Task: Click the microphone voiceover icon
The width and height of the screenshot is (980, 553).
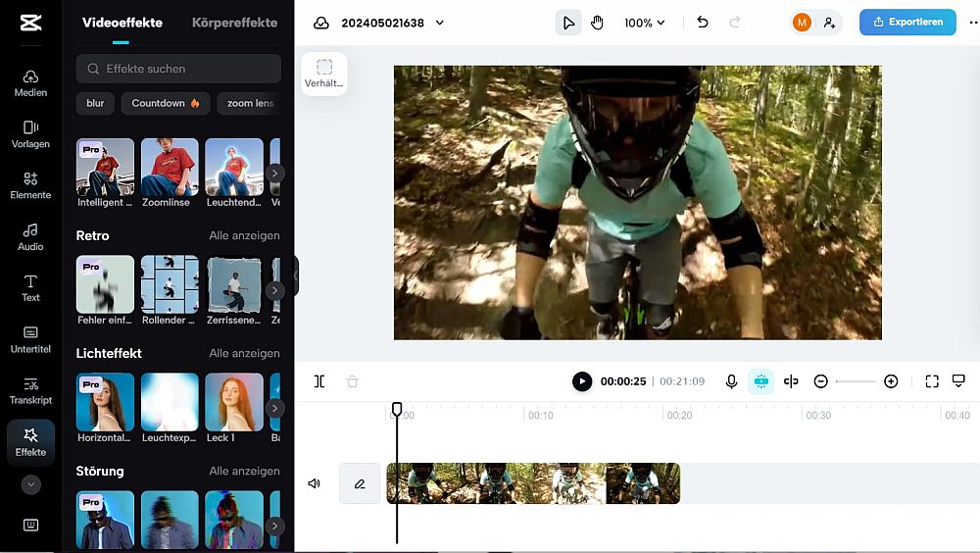Action: click(731, 381)
